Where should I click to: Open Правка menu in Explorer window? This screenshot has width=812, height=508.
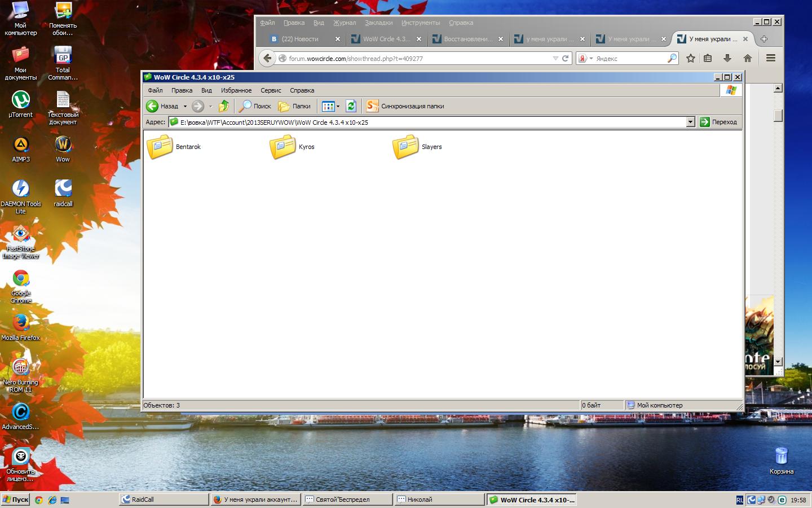[182, 90]
